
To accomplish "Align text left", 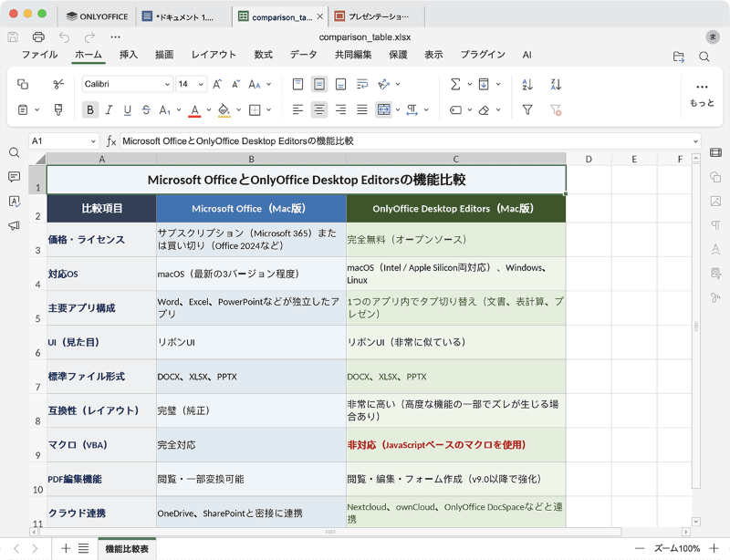I will 297,109.
